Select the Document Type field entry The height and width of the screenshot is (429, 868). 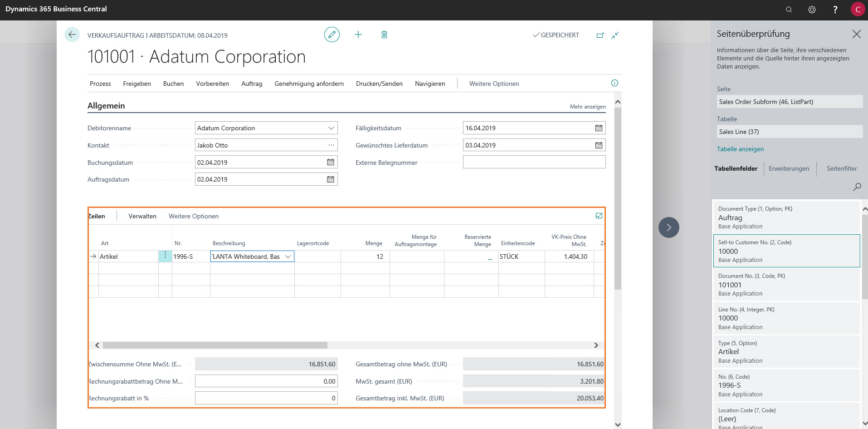point(787,217)
